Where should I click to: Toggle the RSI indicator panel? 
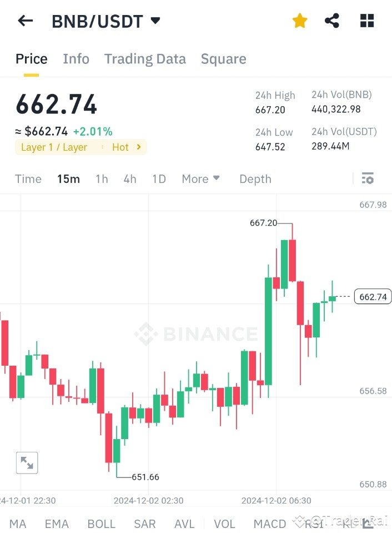point(313,523)
